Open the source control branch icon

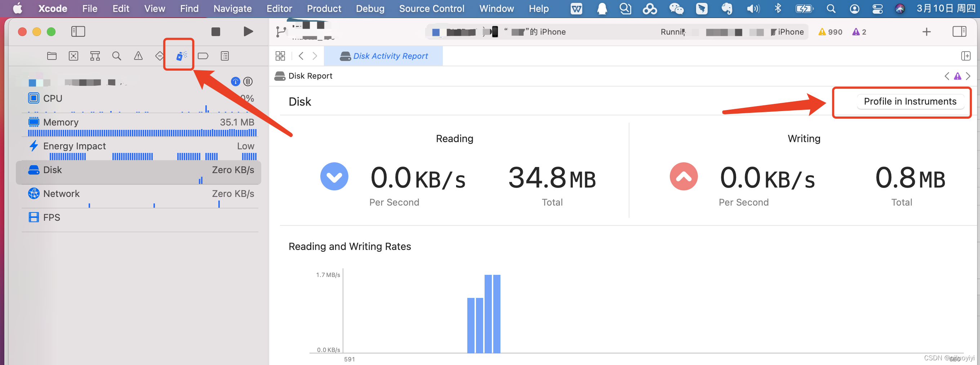281,32
